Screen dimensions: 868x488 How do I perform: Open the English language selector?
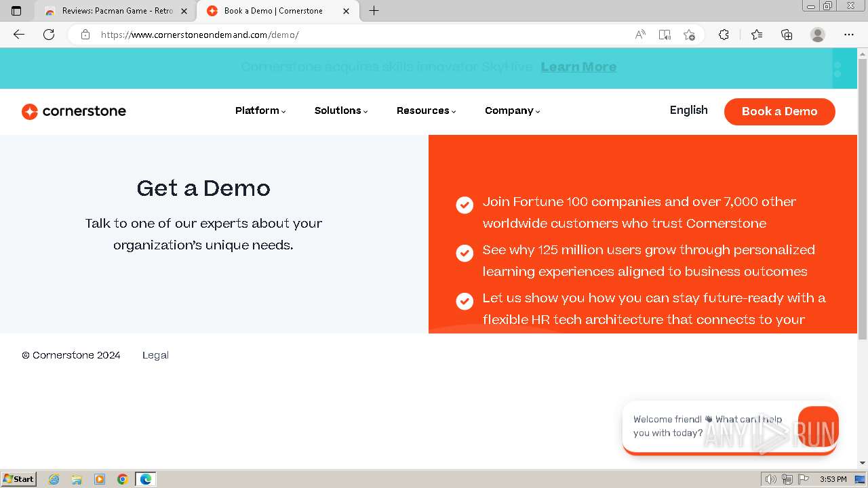pyautogui.click(x=688, y=110)
